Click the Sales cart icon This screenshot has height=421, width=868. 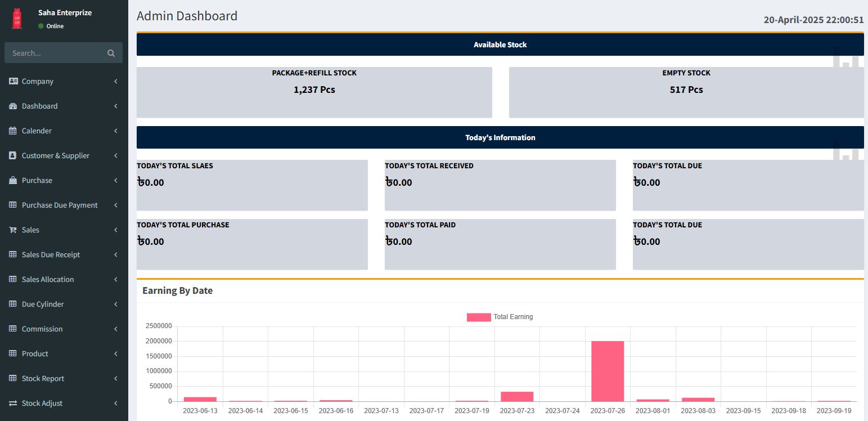point(13,230)
